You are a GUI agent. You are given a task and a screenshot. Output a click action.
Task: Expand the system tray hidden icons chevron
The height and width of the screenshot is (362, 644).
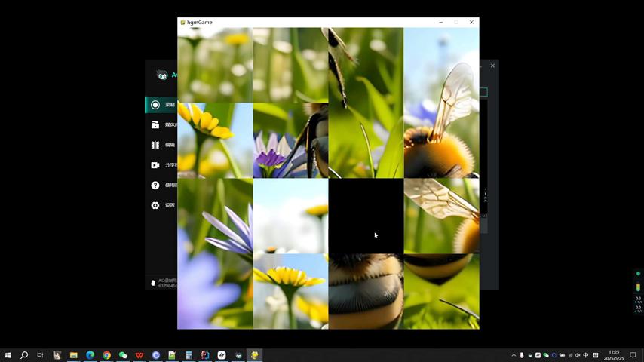(x=514, y=355)
